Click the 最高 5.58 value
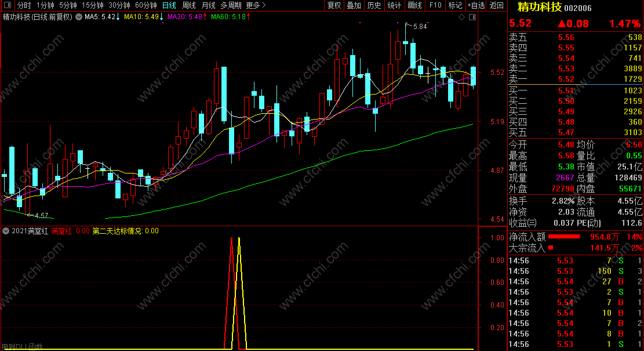The width and height of the screenshot is (644, 351). (566, 155)
